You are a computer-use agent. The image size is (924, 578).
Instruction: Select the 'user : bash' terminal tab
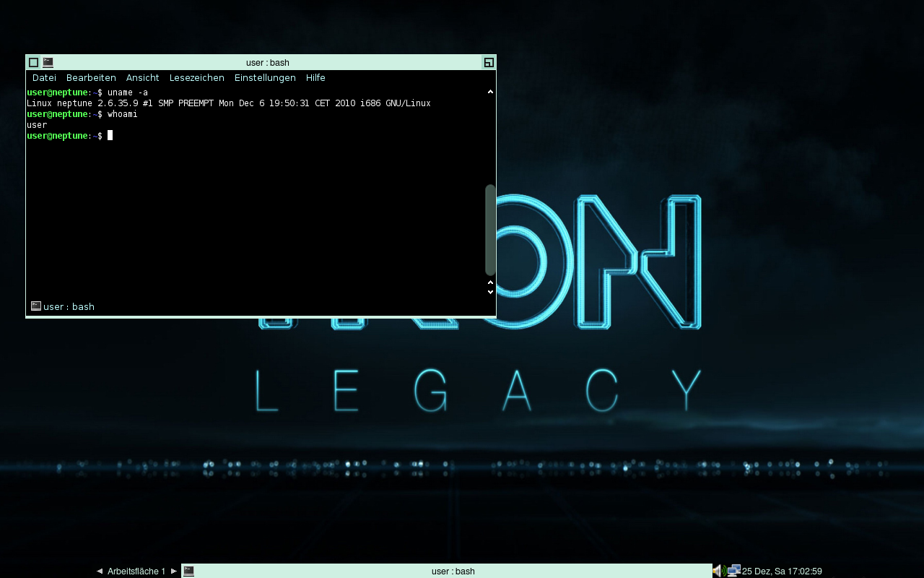(62, 306)
